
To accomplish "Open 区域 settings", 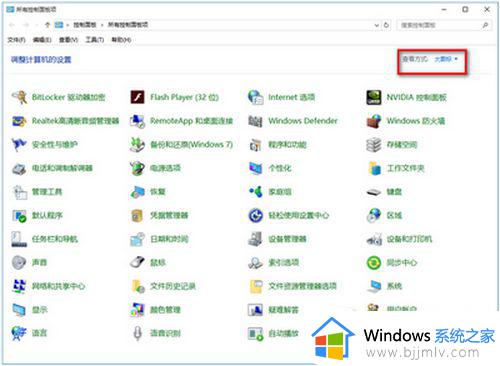I will [384, 216].
